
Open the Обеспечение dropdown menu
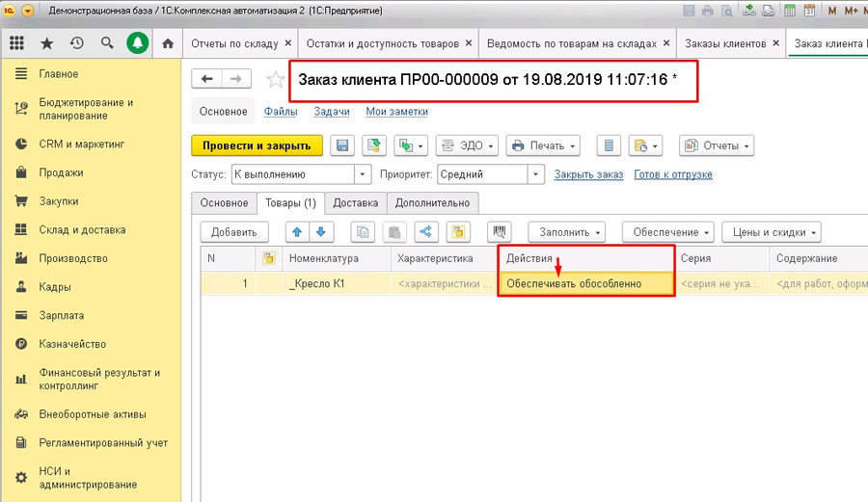pos(668,231)
